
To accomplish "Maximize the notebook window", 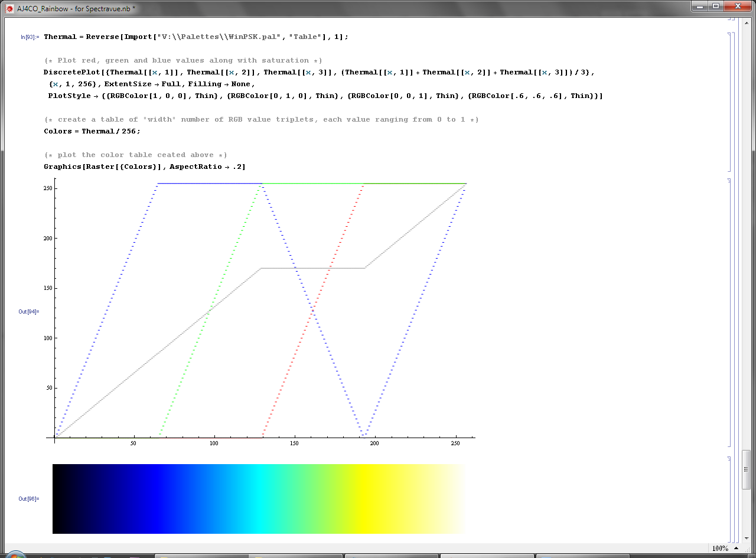I will tap(716, 6).
